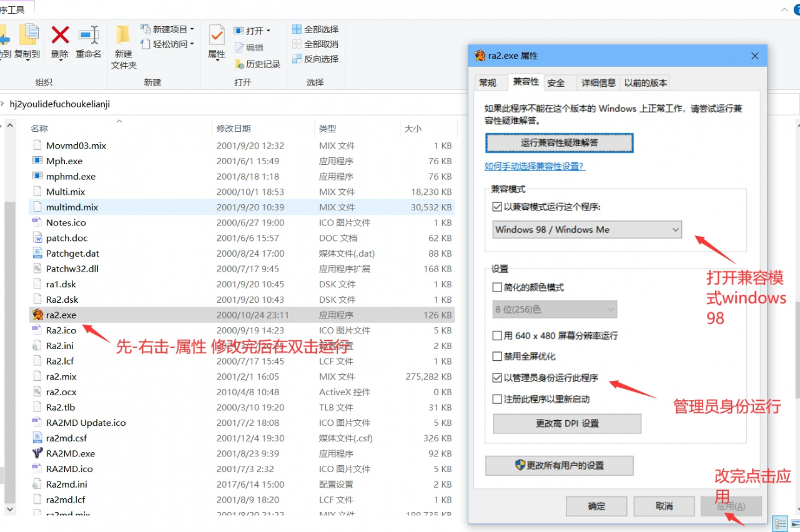Click the 编辑 edit icon in ribbon

point(239,47)
